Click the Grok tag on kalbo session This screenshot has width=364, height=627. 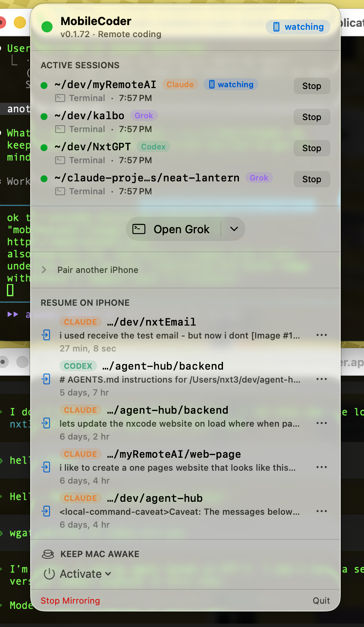pos(144,116)
